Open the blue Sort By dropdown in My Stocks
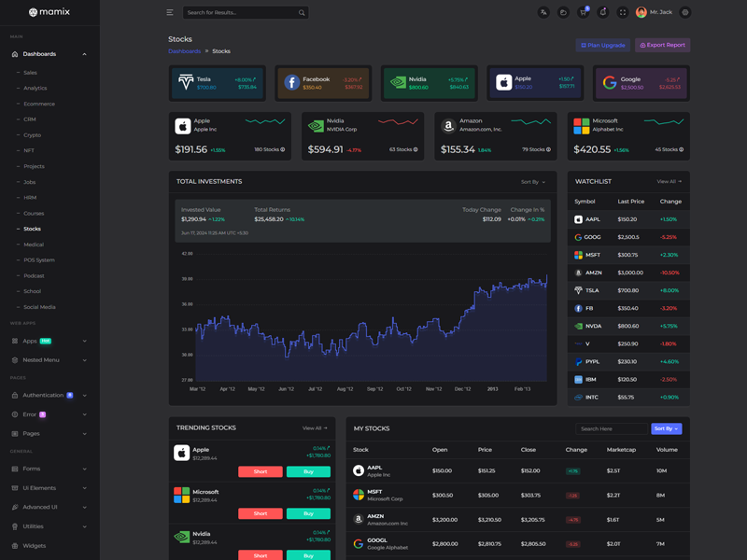This screenshot has height=560, width=747. 666,428
